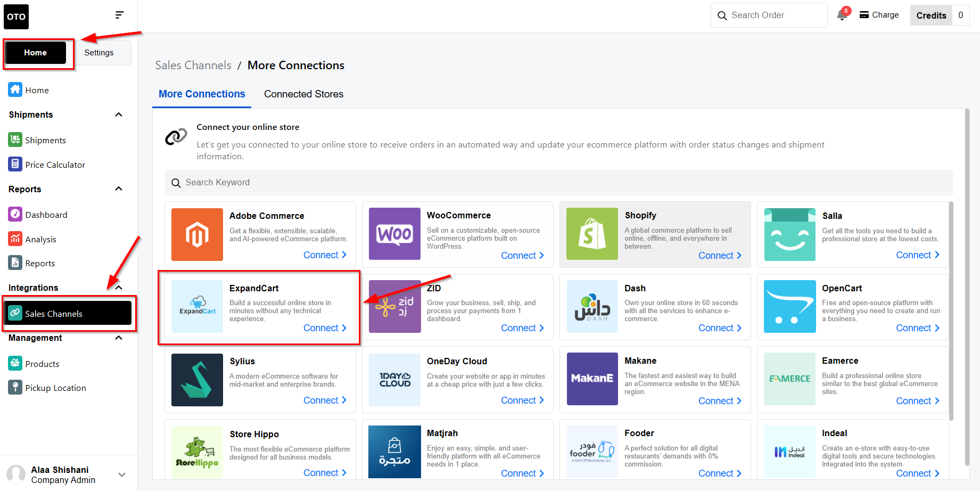Open the Dashboard menu item
The width and height of the screenshot is (980, 491).
[46, 215]
